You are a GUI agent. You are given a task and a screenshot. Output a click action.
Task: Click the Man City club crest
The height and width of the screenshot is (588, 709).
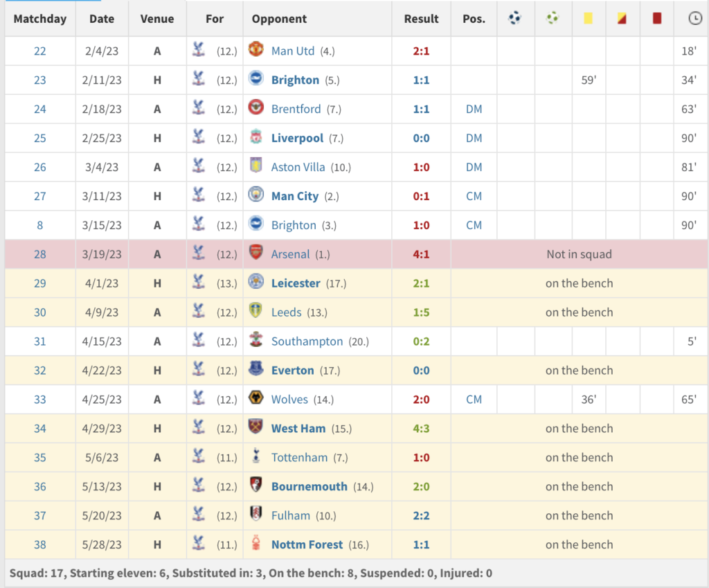click(256, 194)
